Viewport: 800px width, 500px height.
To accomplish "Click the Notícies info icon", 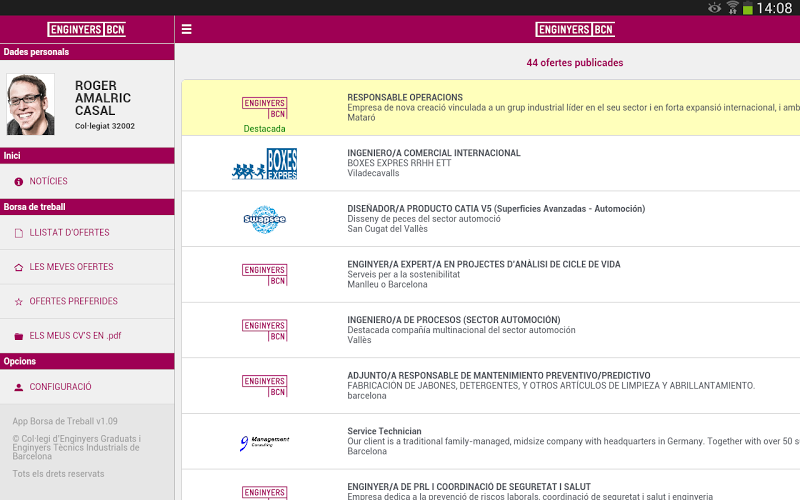I will click(19, 182).
